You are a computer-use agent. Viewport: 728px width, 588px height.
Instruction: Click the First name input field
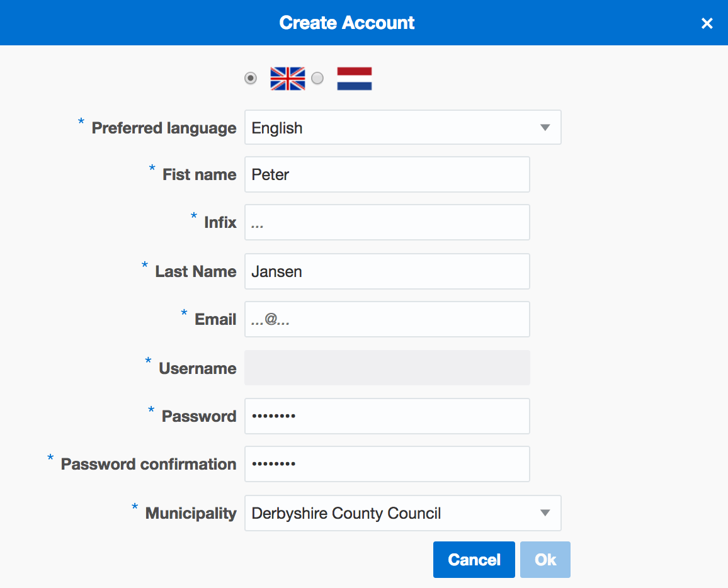click(x=387, y=174)
